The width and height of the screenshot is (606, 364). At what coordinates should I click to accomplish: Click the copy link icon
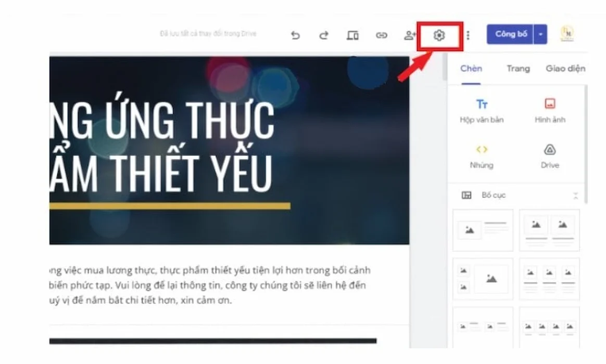coord(382,35)
